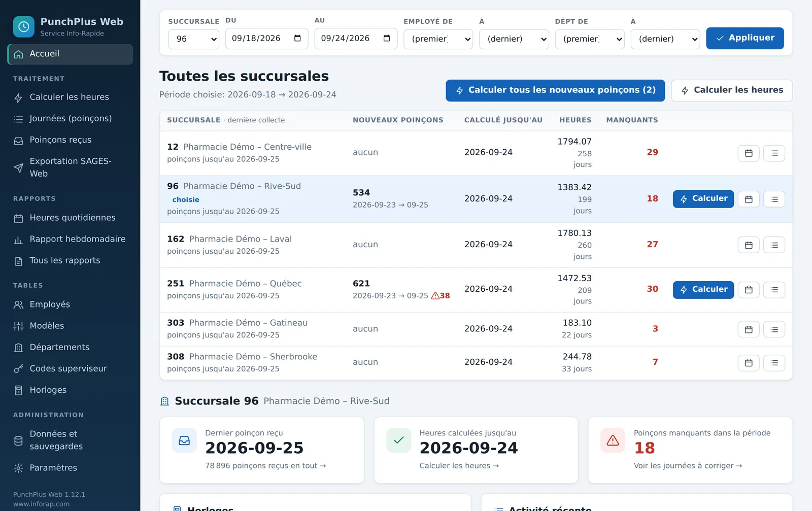Click Calculer button in Rive-Sud row
The image size is (812, 511).
(703, 199)
